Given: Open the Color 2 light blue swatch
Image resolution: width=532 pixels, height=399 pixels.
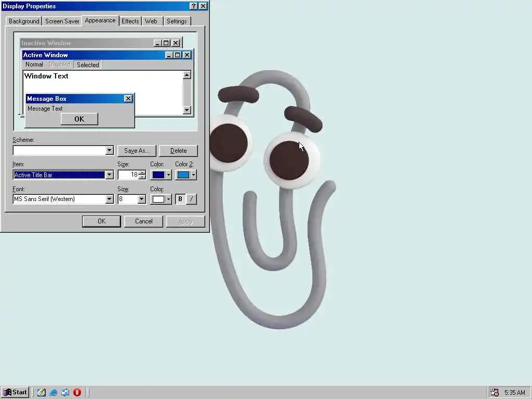Looking at the screenshot, I should tap(186, 175).
